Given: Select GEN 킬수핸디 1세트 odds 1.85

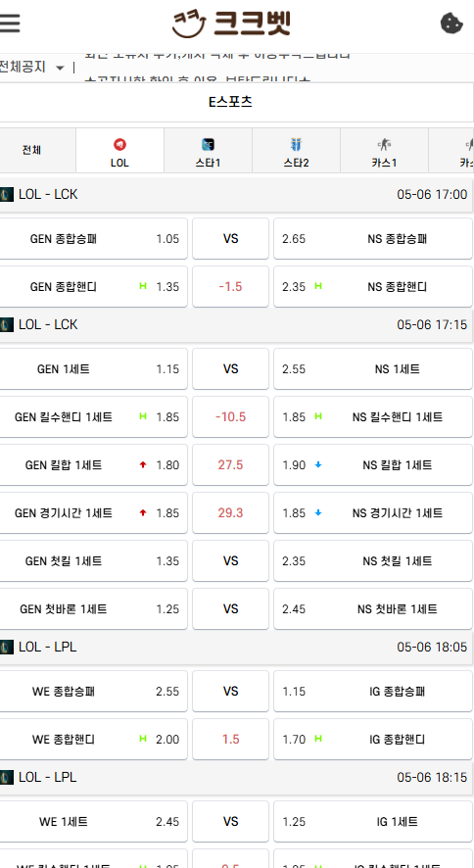Looking at the screenshot, I should [91, 416].
